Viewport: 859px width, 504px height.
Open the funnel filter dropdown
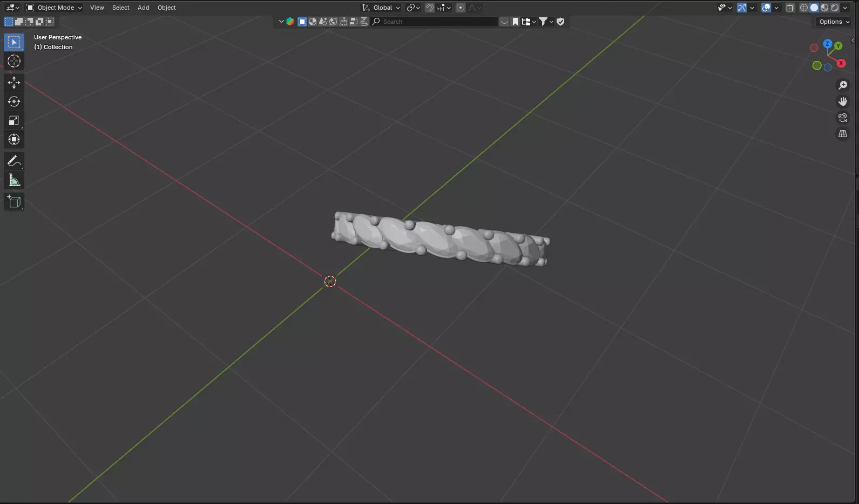click(x=546, y=22)
